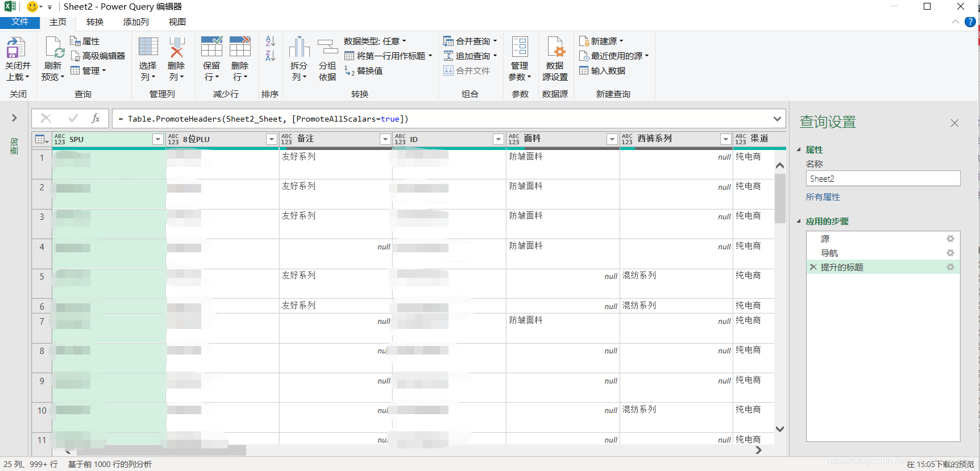
Task: Click the Refresh Preview icon
Action: pyautogui.click(x=54, y=48)
